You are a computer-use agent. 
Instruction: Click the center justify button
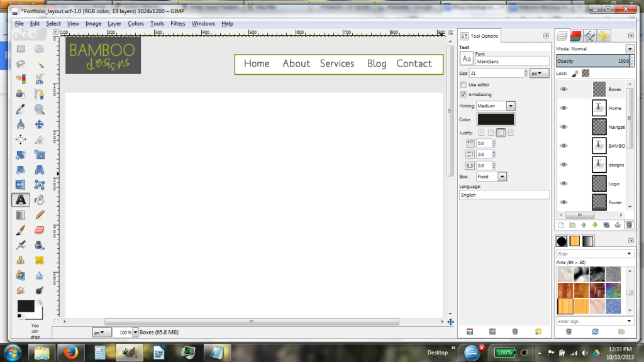pos(499,132)
